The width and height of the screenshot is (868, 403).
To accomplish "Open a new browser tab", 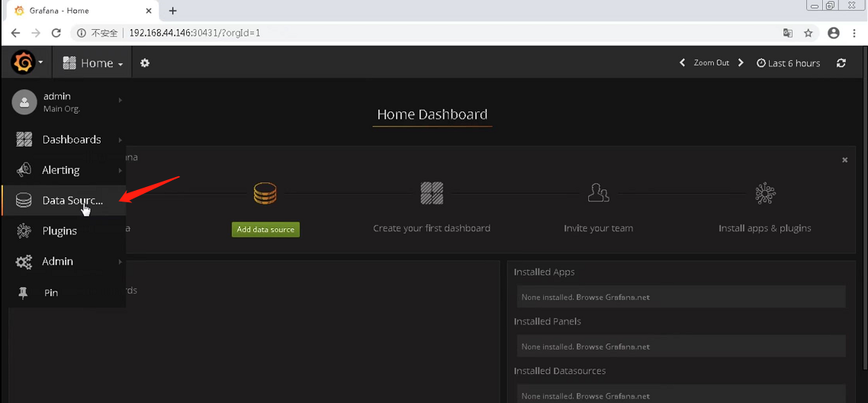I will tap(172, 11).
